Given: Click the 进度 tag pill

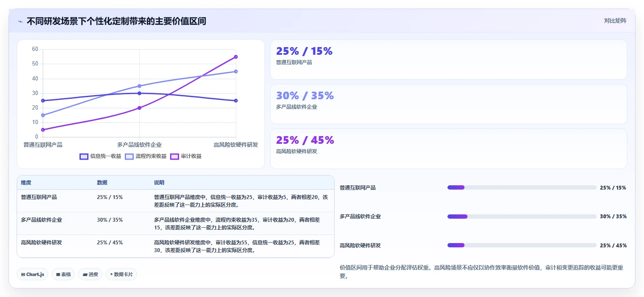Looking at the screenshot, I should 90,274.
